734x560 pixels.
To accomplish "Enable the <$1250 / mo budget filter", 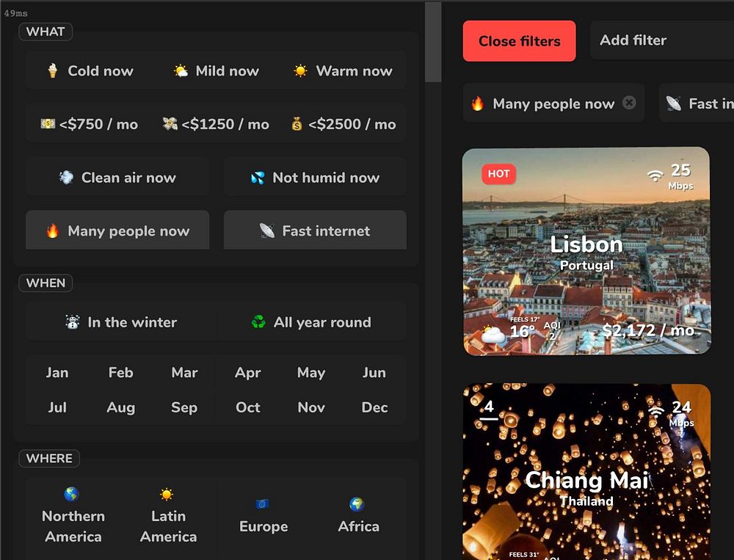I will (216, 124).
